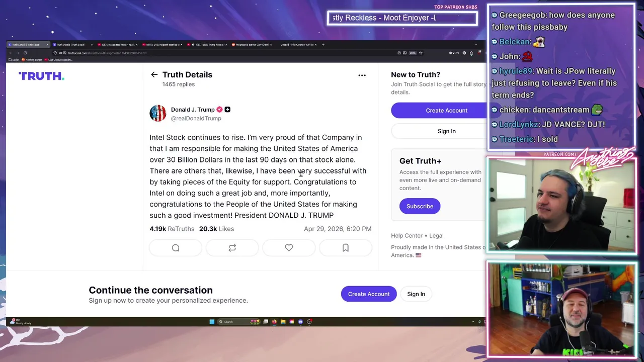Click the Subscribe button for Truth+
Image resolution: width=644 pixels, height=362 pixels.
tap(420, 206)
